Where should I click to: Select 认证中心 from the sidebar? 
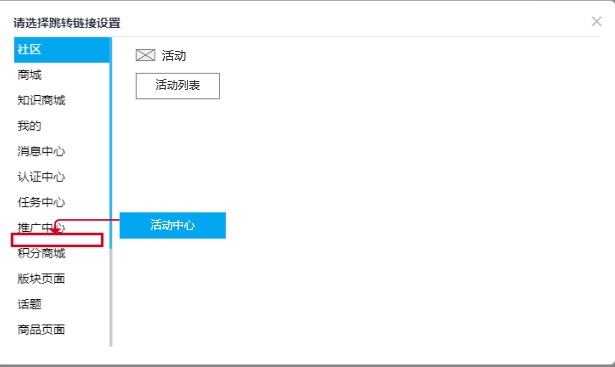(x=41, y=177)
